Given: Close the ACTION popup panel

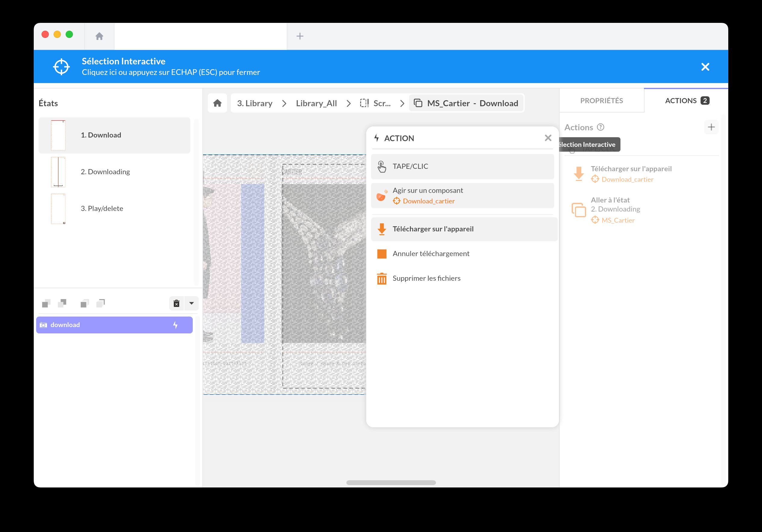Looking at the screenshot, I should (548, 138).
